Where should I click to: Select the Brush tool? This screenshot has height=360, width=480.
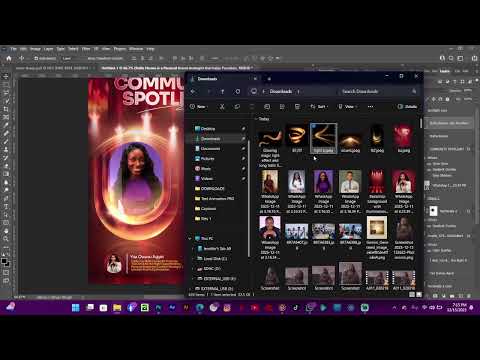(6, 141)
